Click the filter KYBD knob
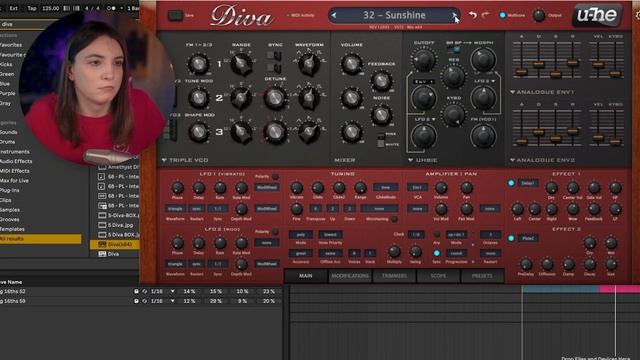The width and height of the screenshot is (640, 360). click(x=453, y=115)
